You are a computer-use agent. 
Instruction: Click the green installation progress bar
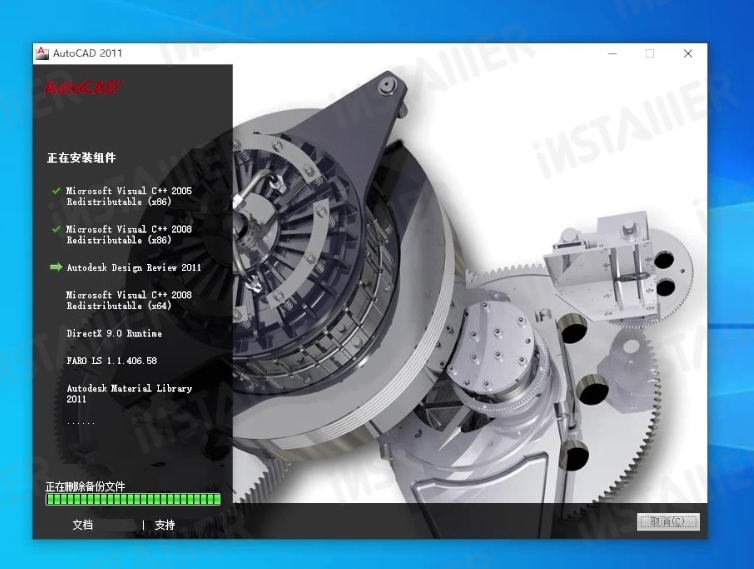click(x=133, y=499)
